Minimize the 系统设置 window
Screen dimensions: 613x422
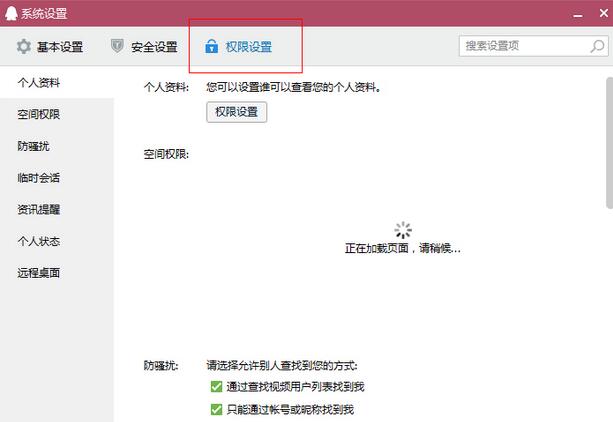578,14
